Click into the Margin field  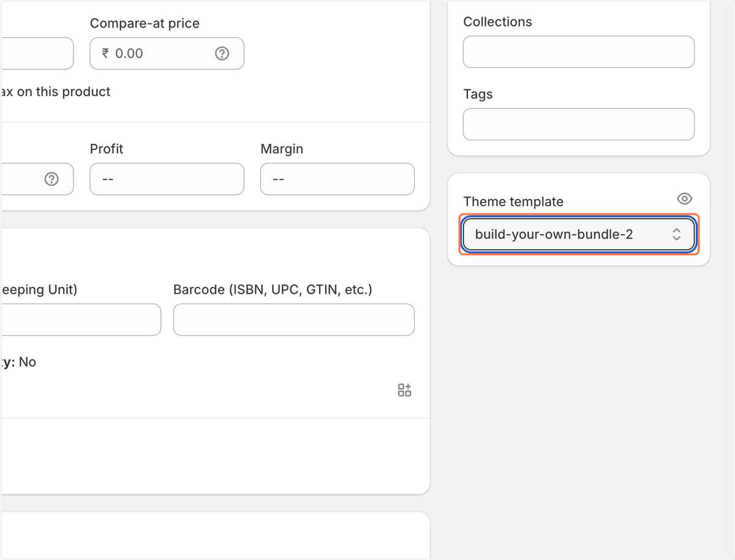point(337,179)
